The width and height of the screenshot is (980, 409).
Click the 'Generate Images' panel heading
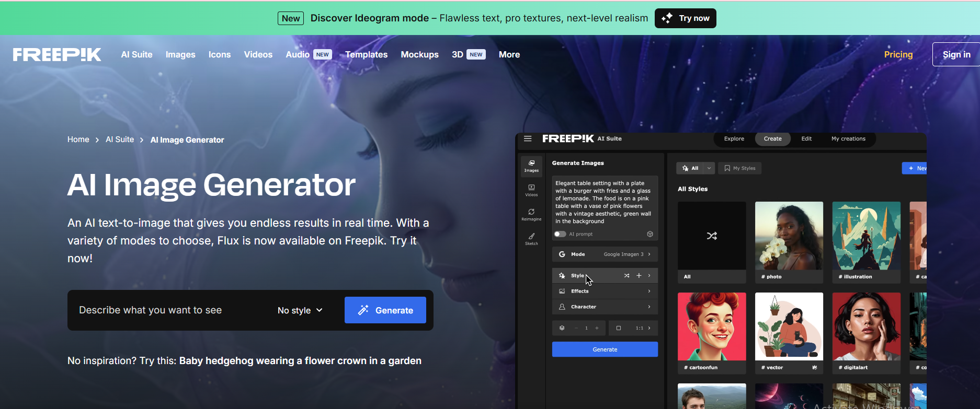(578, 163)
